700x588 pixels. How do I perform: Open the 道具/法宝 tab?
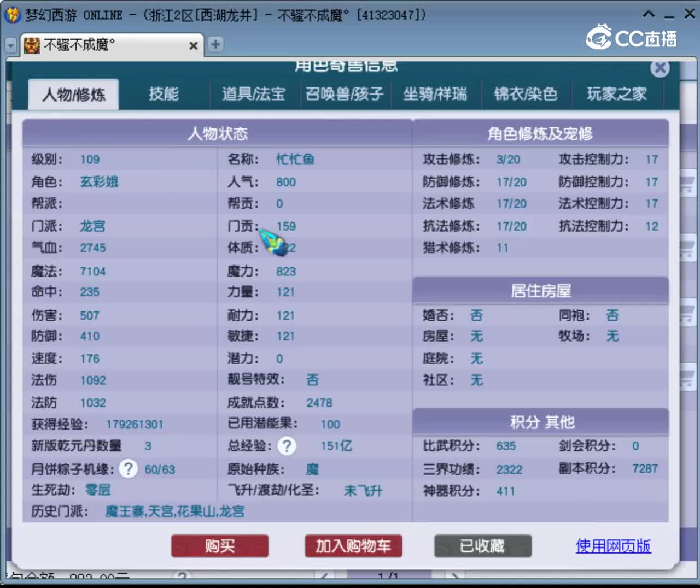tap(254, 94)
